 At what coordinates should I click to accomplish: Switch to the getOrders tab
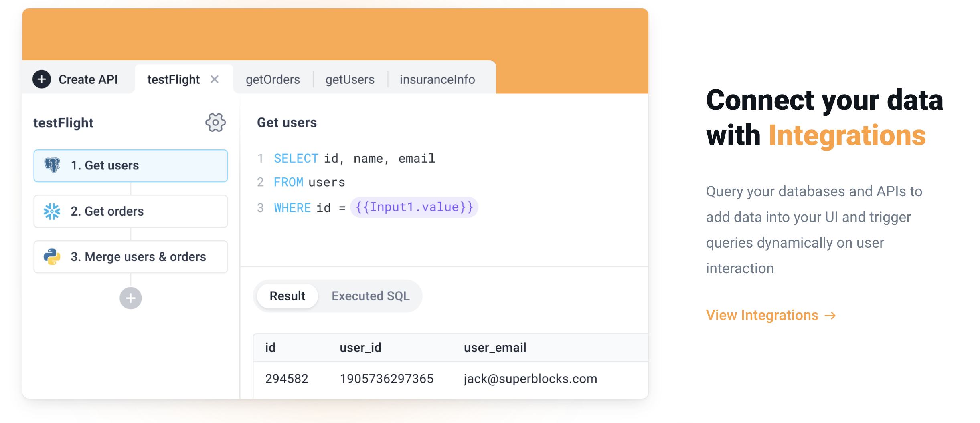(273, 79)
